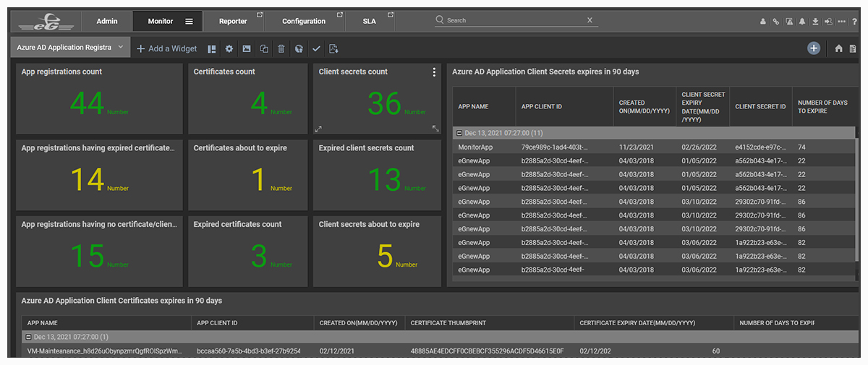Open the help question mark icon
Viewport: 868px width, 365px height.
854,22
